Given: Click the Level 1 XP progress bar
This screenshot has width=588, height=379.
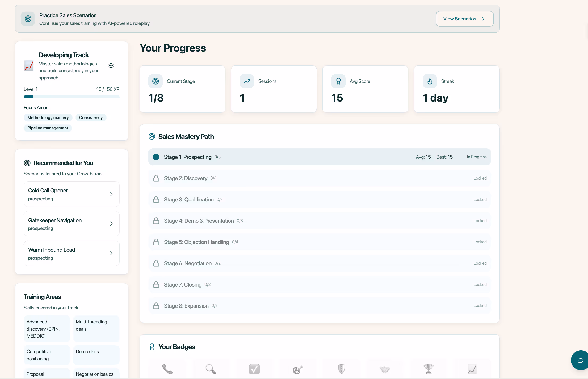Looking at the screenshot, I should click(x=72, y=97).
